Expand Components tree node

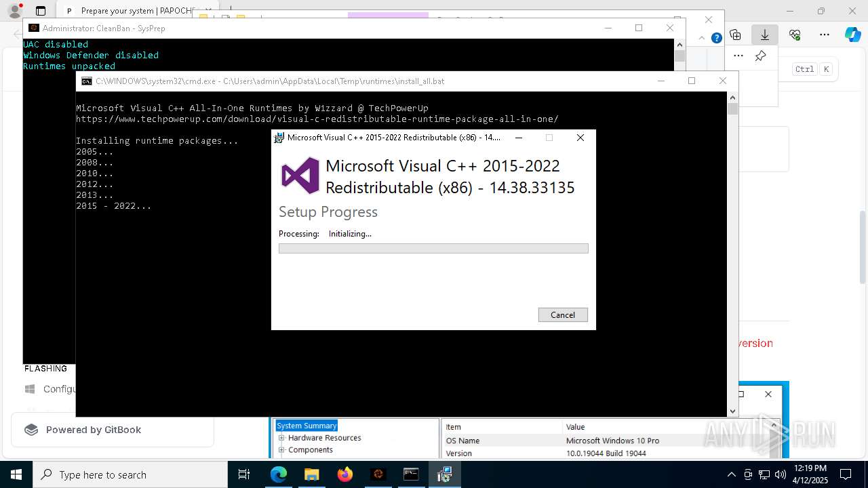(x=281, y=450)
